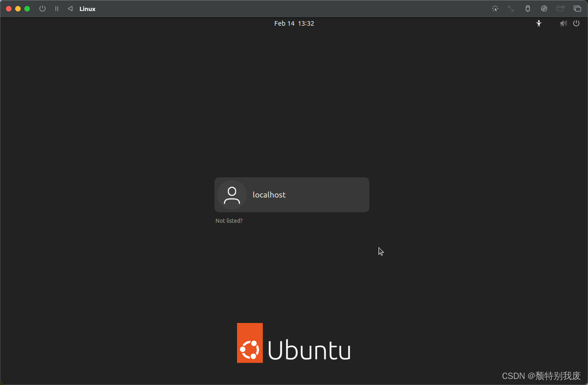Select the localhost user account
The image size is (588, 385).
[292, 195]
